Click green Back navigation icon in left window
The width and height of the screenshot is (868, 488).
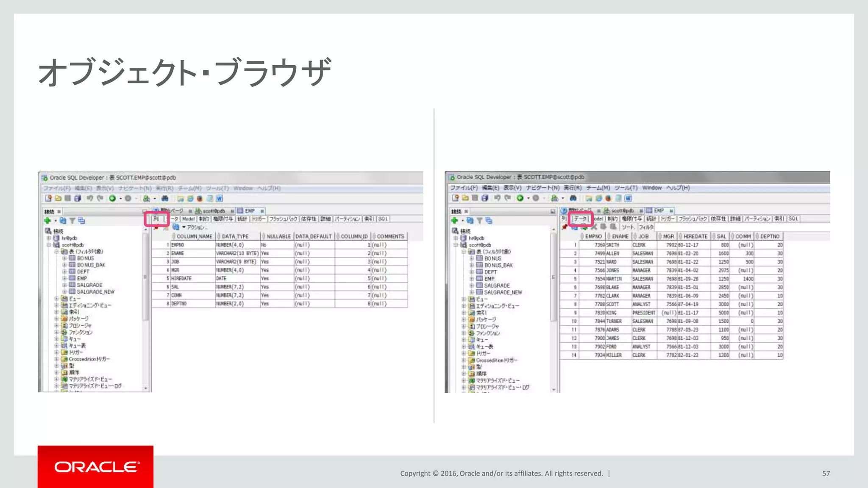(x=112, y=198)
